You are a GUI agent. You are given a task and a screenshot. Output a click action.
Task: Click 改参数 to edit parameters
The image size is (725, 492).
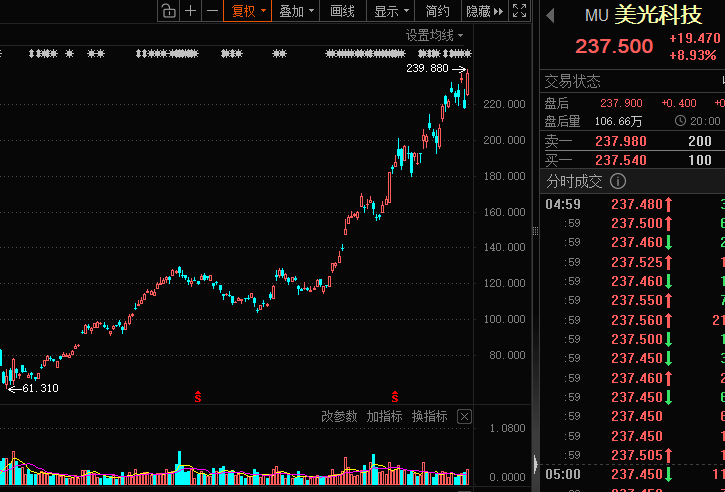coord(338,416)
